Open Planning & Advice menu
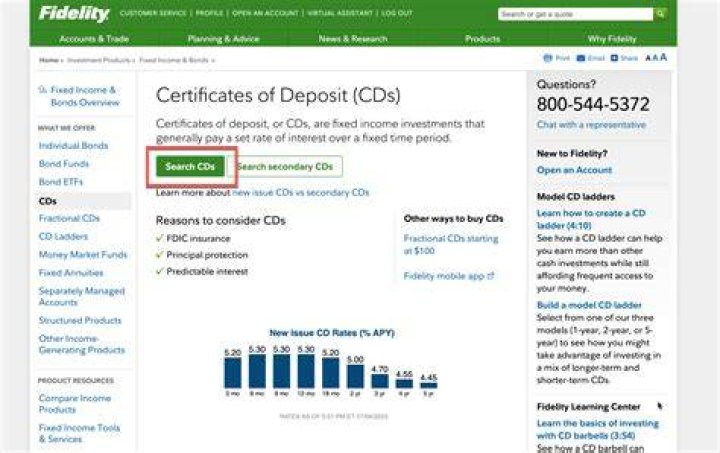Image resolution: width=720 pixels, height=453 pixels. click(x=224, y=39)
